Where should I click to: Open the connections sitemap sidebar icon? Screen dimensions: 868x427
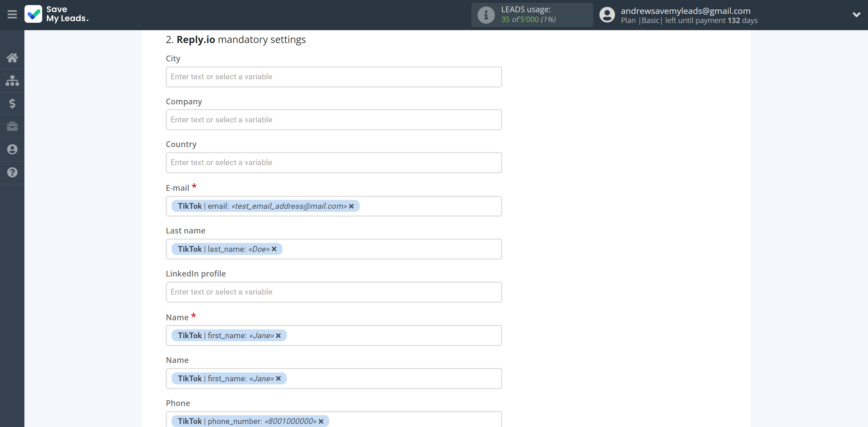tap(12, 81)
